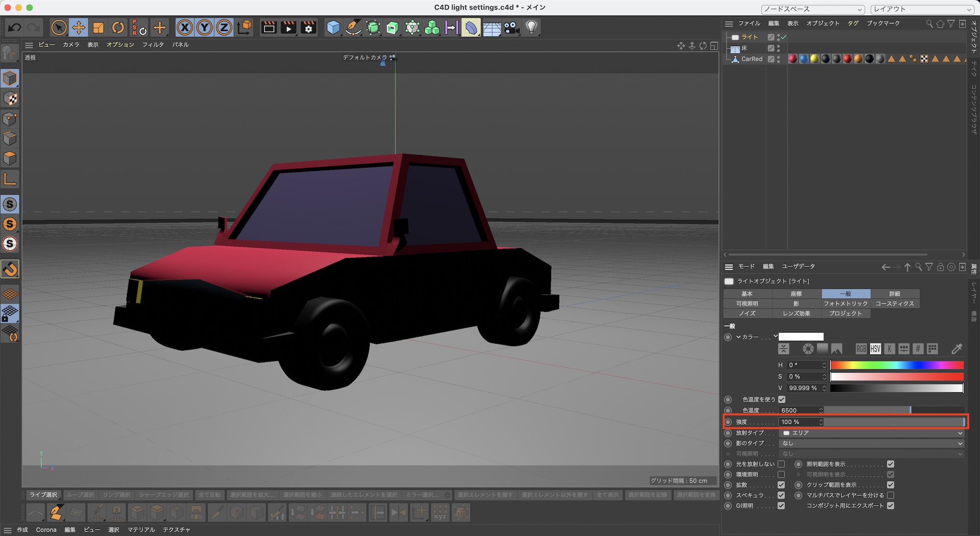This screenshot has height=536, width=980.
Task: Click the ループ選択 button
Action: click(x=80, y=495)
